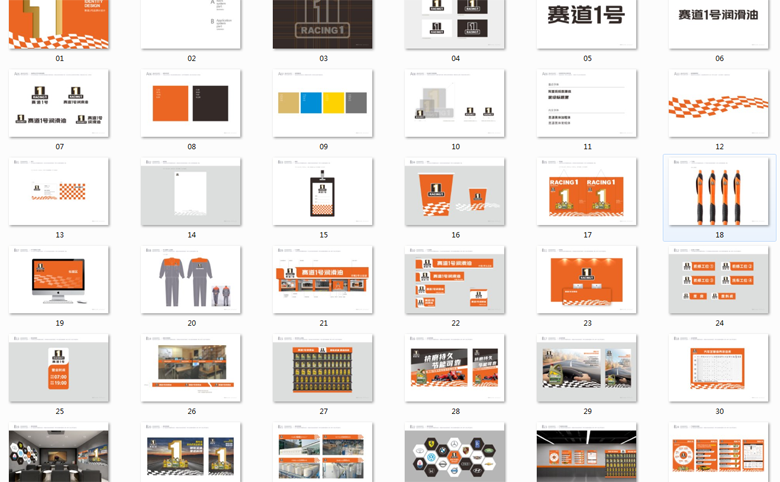
Task: Select thumbnail 10 logo sizing page
Action: (x=455, y=103)
